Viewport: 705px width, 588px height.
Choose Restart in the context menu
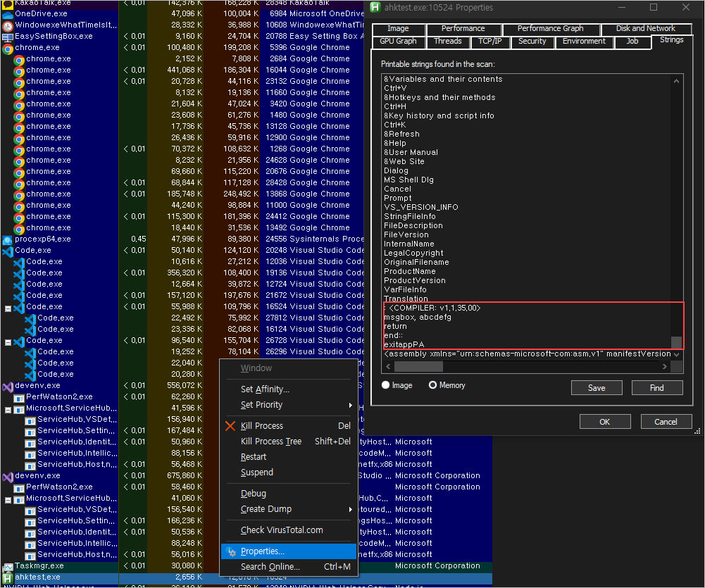pyautogui.click(x=288, y=457)
